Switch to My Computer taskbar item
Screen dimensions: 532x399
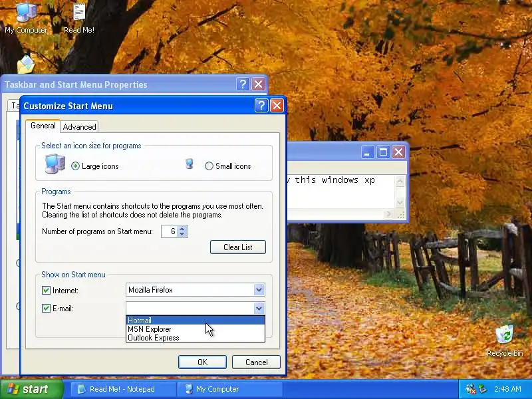coord(230,389)
